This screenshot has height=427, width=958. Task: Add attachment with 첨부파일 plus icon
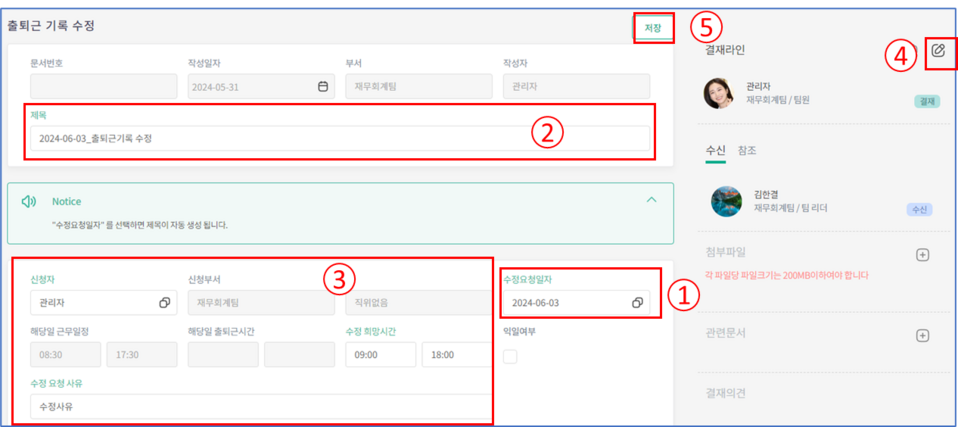tap(923, 254)
